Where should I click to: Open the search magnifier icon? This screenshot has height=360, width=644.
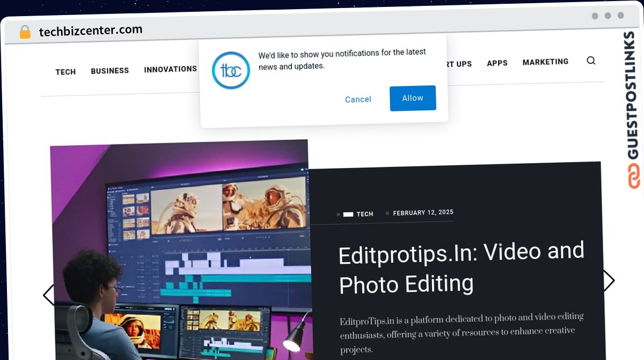point(591,61)
